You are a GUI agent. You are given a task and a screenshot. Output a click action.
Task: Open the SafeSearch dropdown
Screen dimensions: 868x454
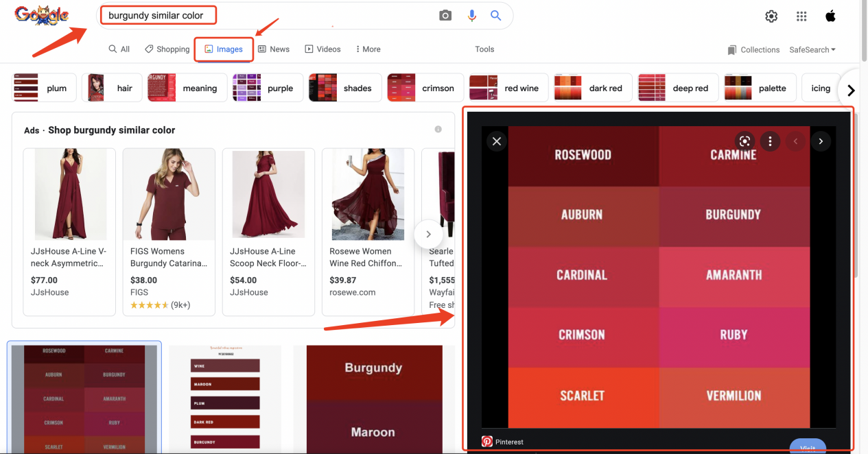pyautogui.click(x=812, y=49)
